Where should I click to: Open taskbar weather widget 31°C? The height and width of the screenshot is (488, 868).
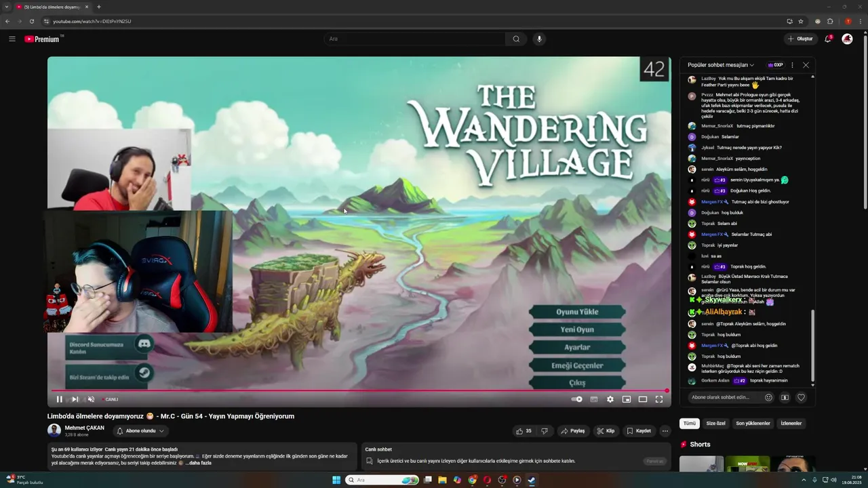point(24,479)
